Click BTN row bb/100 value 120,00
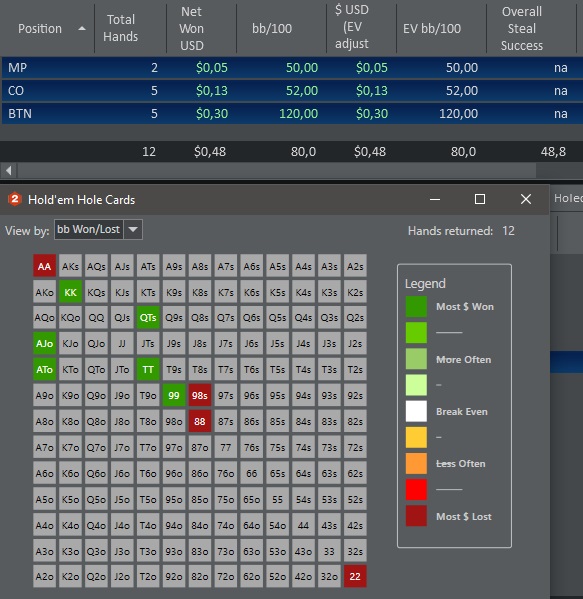This screenshot has height=599, width=583. 298,114
